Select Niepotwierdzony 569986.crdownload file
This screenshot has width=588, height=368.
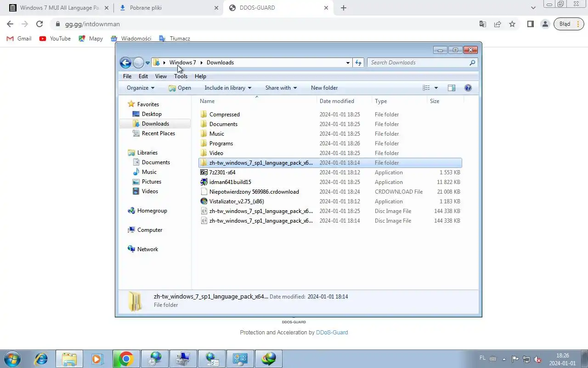point(330,192)
